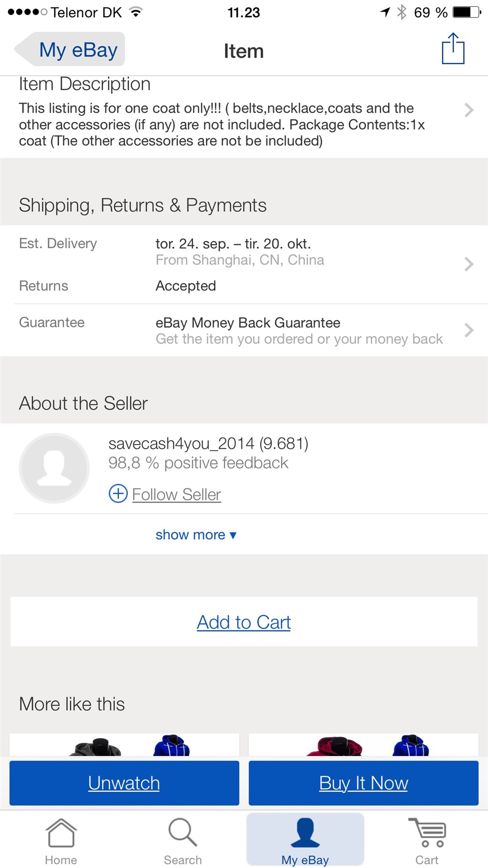Expand show more seller info
The width and height of the screenshot is (488, 868).
point(196,535)
